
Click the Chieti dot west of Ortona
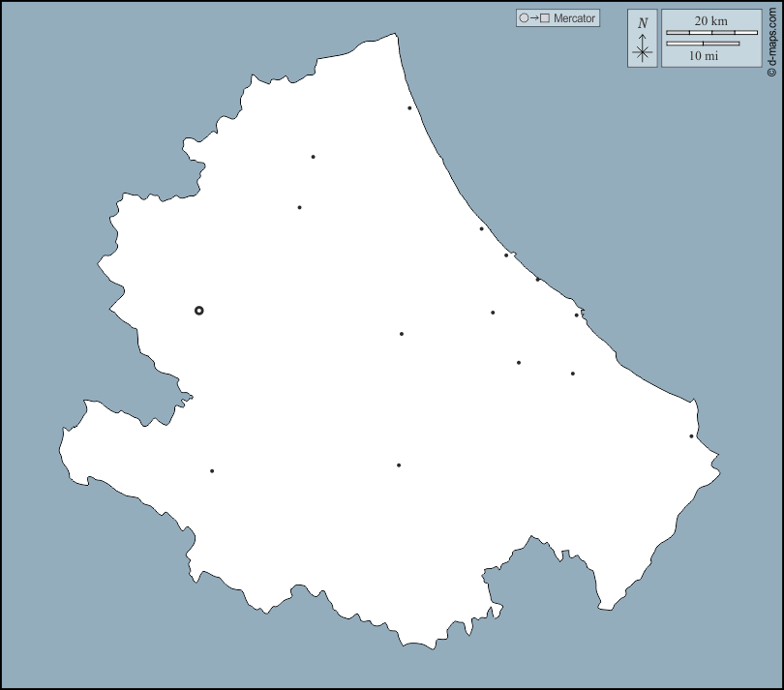point(493,313)
